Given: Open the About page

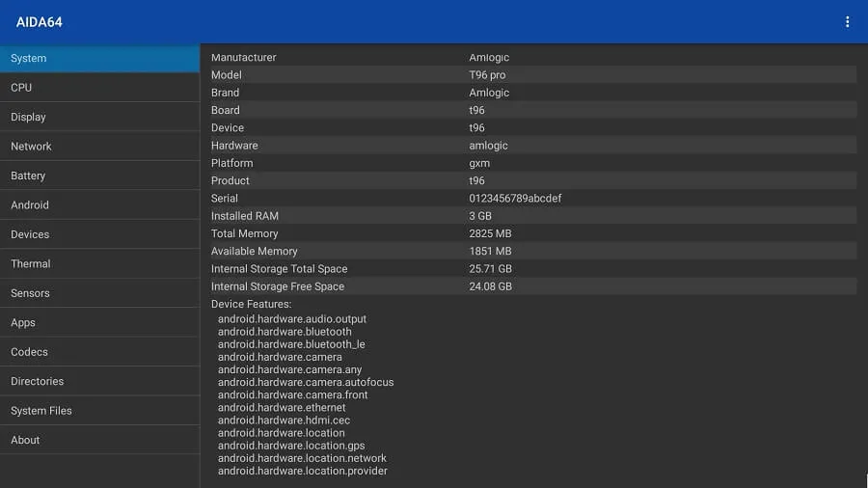Looking at the screenshot, I should [x=99, y=441].
